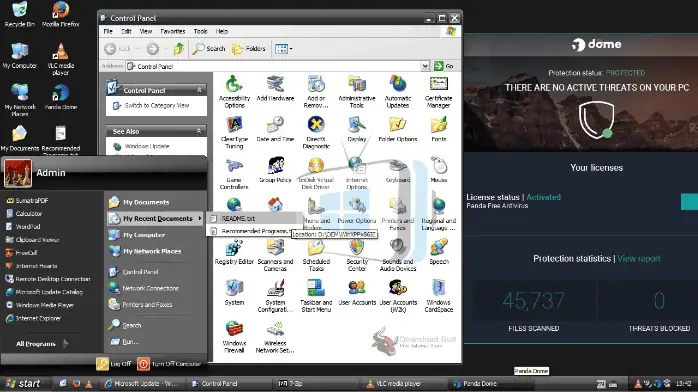Open Administrative Tools icon
Screen dimensions: 698x392
coord(357,92)
